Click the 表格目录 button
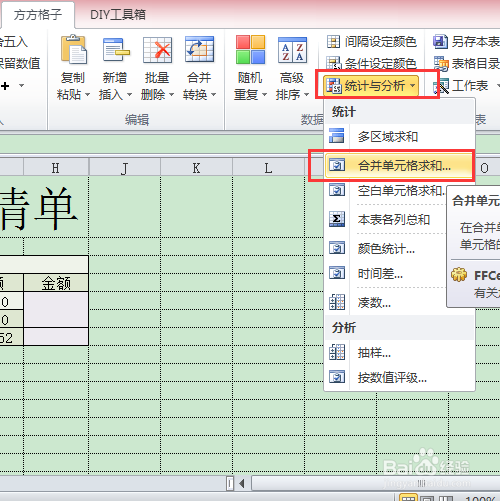Screen dimensions: 500x501 pyautogui.click(x=467, y=64)
